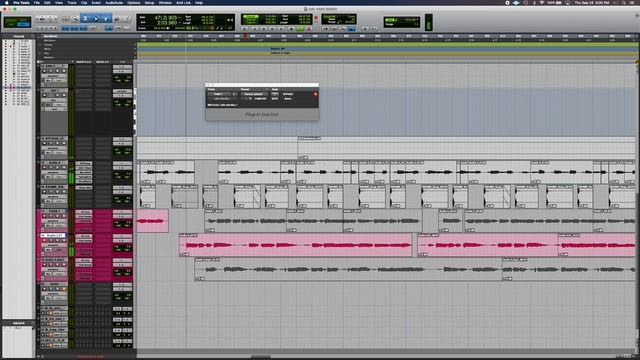
Task: Click the Meter ruler plus button
Action: click(x=135, y=49)
